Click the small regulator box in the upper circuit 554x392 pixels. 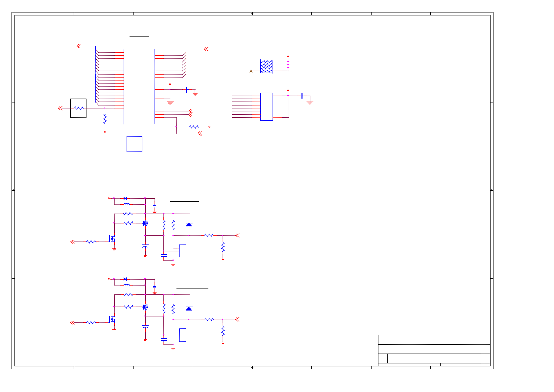[x=182, y=251]
